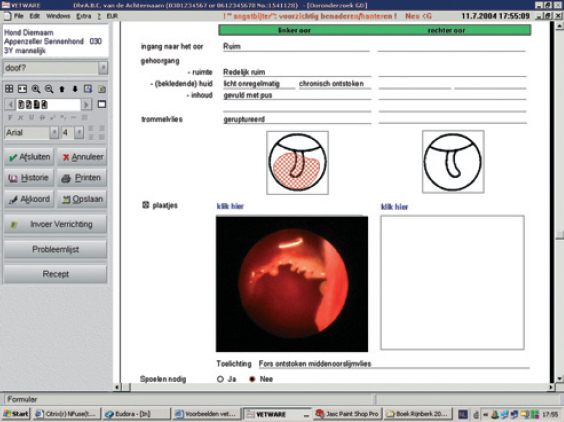This screenshot has width=564, height=422.
Task: Click the rechter oor green header
Action: point(446,30)
